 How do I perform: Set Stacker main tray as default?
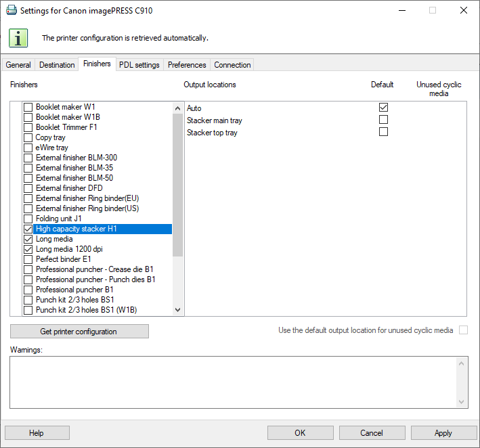pos(383,120)
